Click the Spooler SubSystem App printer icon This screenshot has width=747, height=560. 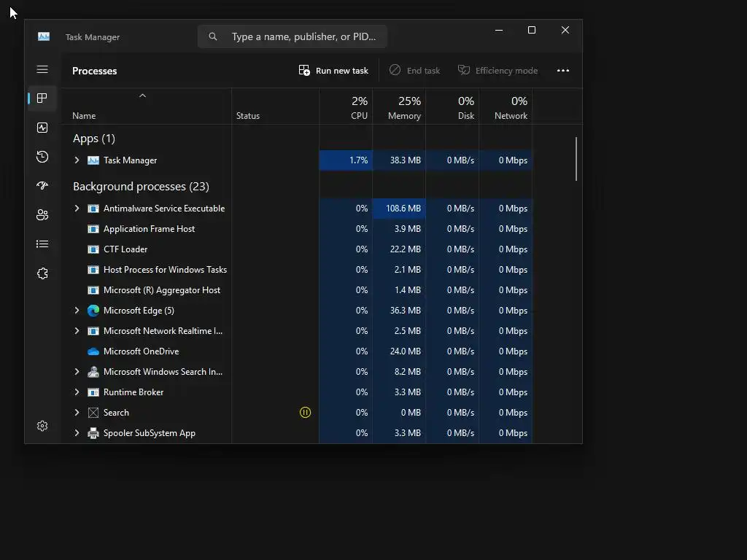pos(93,433)
